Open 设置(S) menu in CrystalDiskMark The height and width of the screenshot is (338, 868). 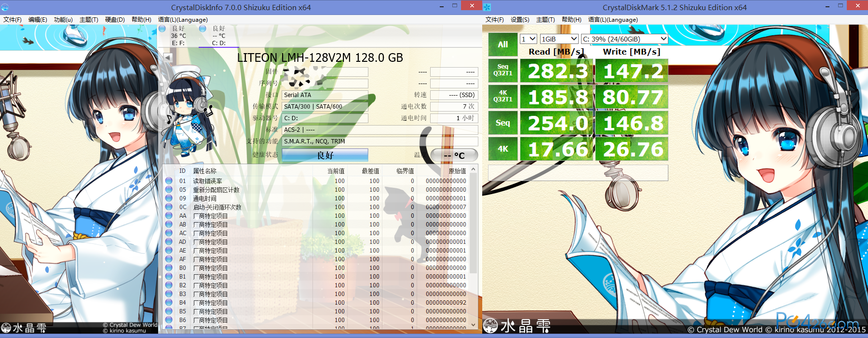pos(520,20)
